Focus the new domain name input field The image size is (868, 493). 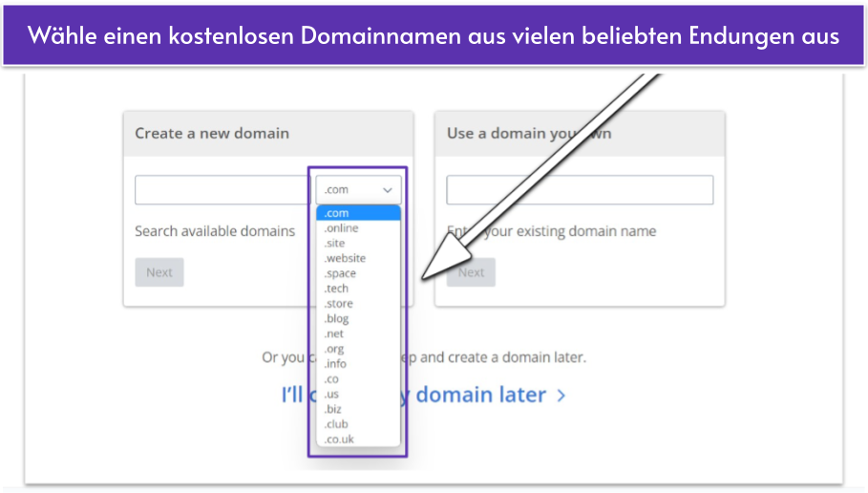pos(223,190)
